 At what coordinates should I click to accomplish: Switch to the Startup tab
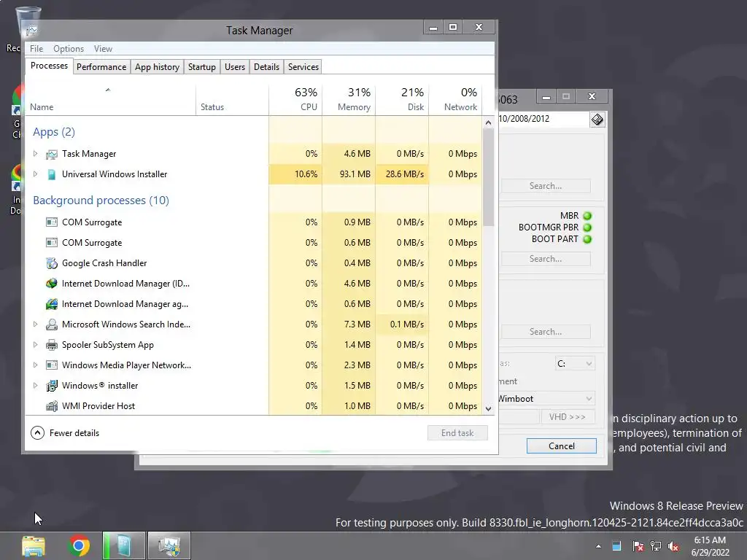(x=201, y=67)
